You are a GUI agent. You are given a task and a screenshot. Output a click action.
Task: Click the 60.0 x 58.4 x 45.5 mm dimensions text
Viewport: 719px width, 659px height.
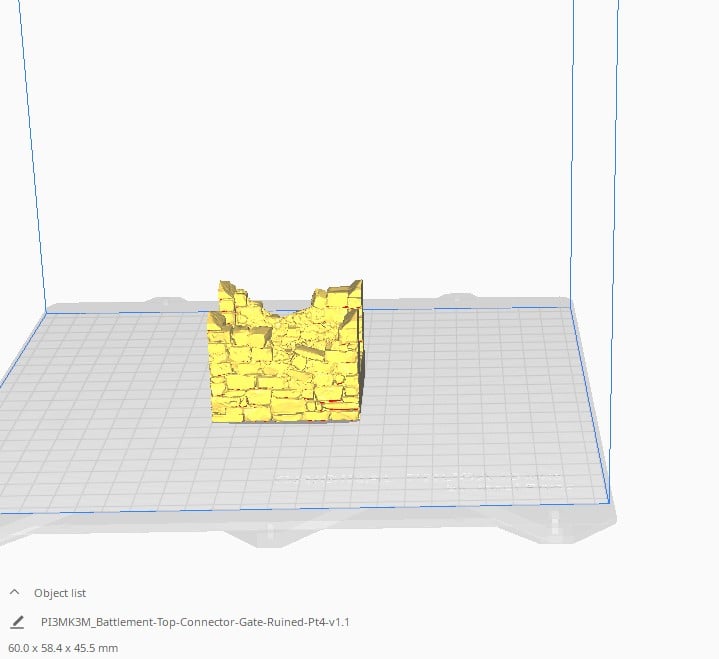[x=63, y=648]
